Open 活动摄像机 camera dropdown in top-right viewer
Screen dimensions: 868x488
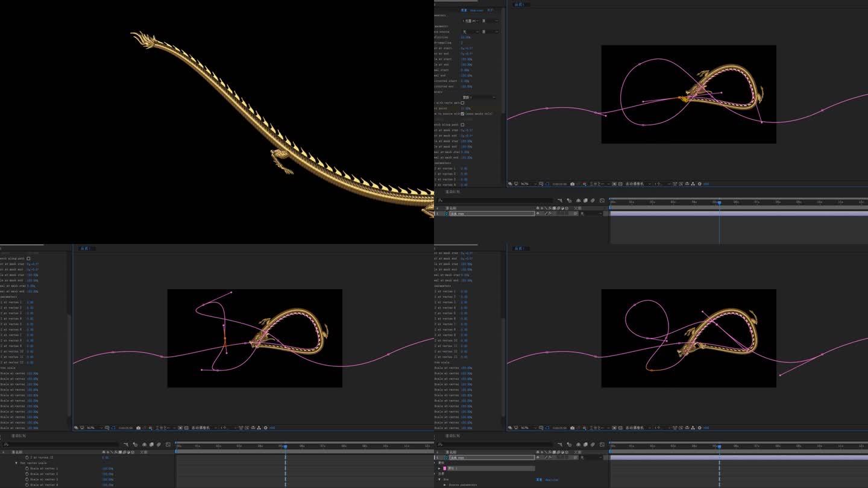(x=637, y=184)
